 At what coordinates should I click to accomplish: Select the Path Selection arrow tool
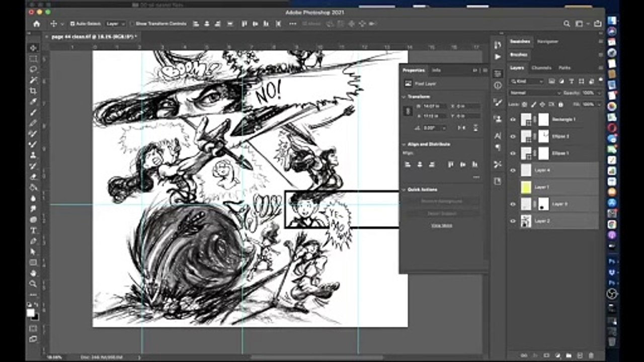click(33, 251)
